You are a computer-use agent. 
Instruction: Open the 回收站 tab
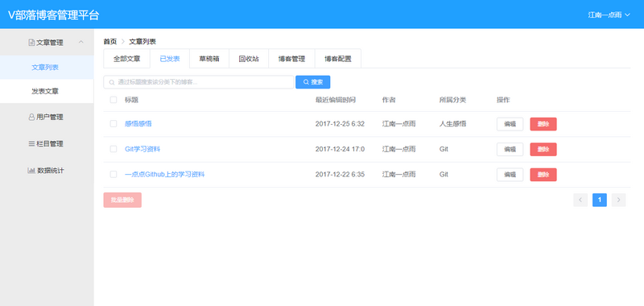pos(249,59)
